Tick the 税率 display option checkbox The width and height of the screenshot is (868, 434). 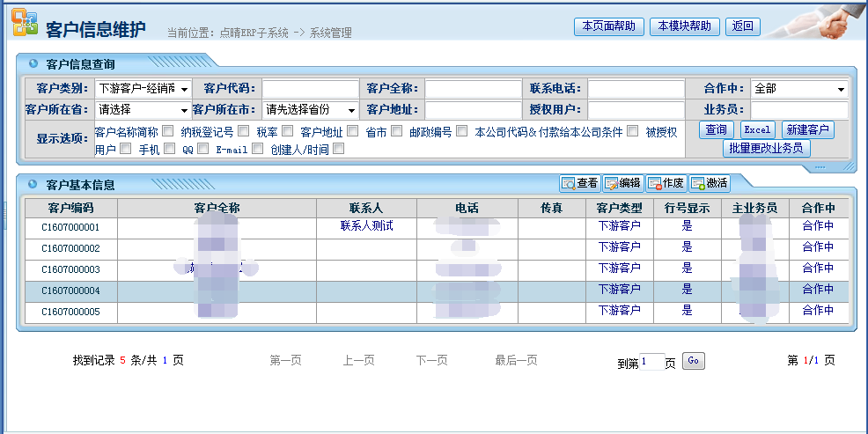[x=287, y=131]
